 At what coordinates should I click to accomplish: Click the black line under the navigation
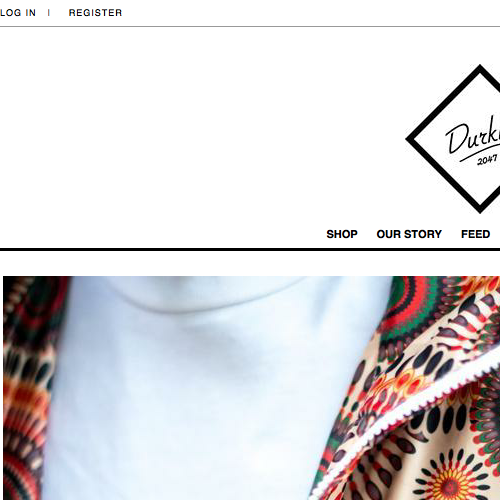tap(250, 249)
